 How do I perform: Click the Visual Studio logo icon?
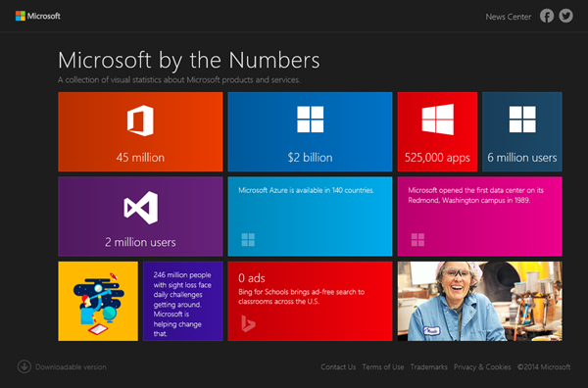(140, 208)
